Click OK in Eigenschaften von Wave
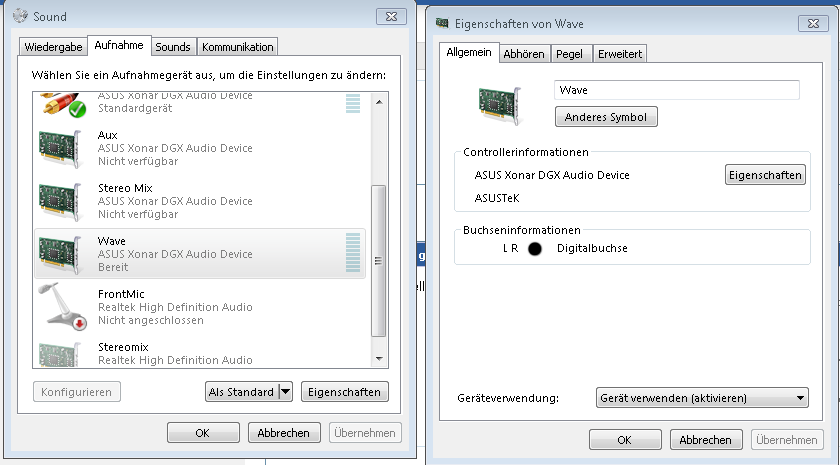840x465 pixels. 625,440
